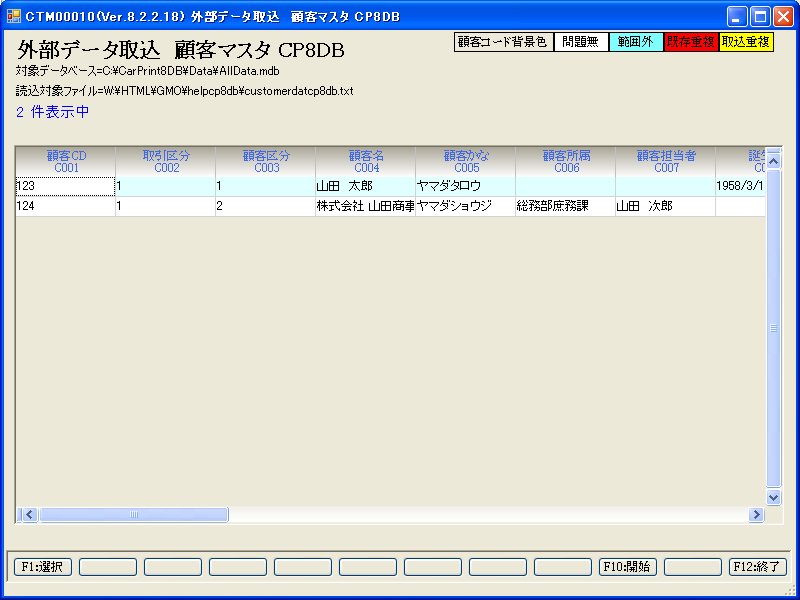Click the application icon in title bar
Image resolution: width=800 pixels, height=600 pixels.
pos(14,16)
